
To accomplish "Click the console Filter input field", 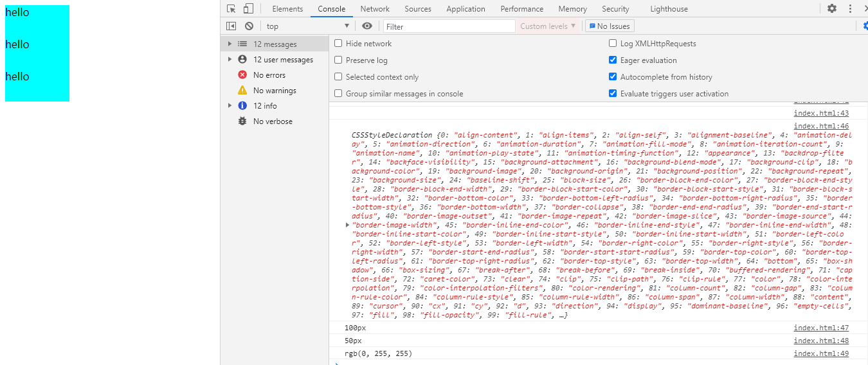I will (x=449, y=26).
